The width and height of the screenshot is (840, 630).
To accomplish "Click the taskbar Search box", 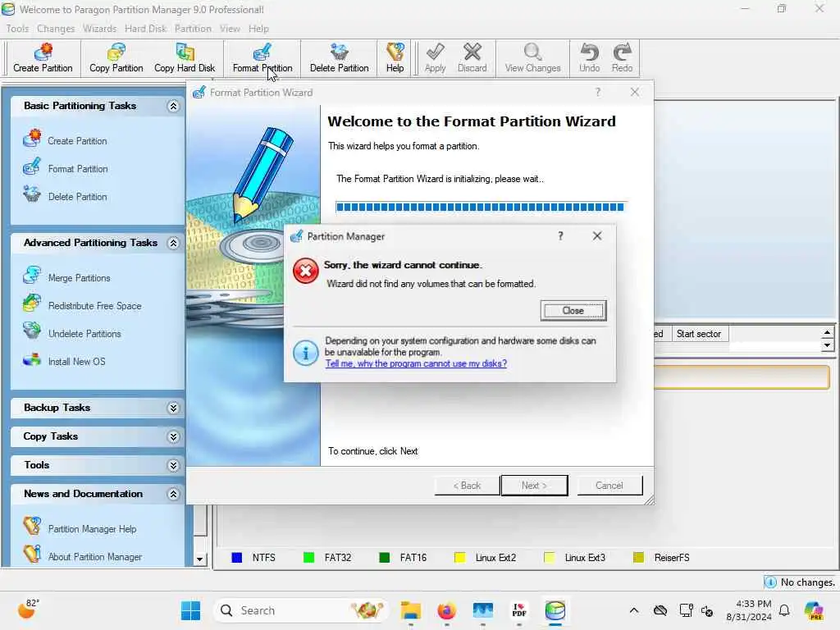I will 300,610.
